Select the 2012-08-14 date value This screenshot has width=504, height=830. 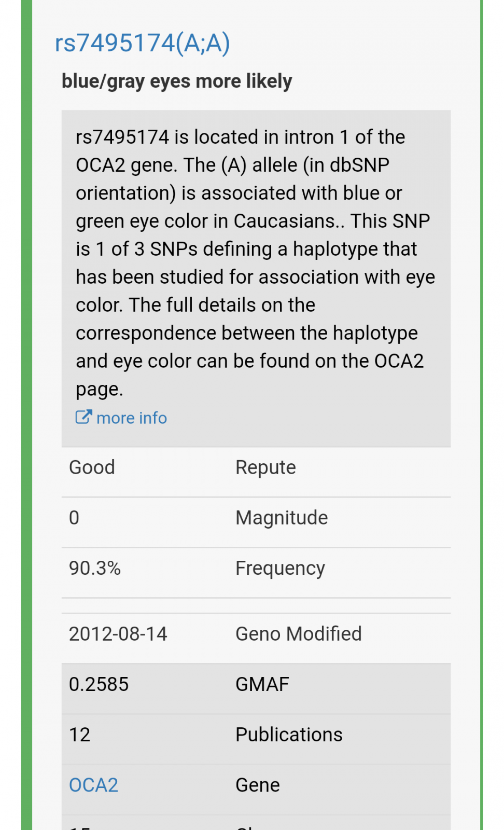click(118, 633)
